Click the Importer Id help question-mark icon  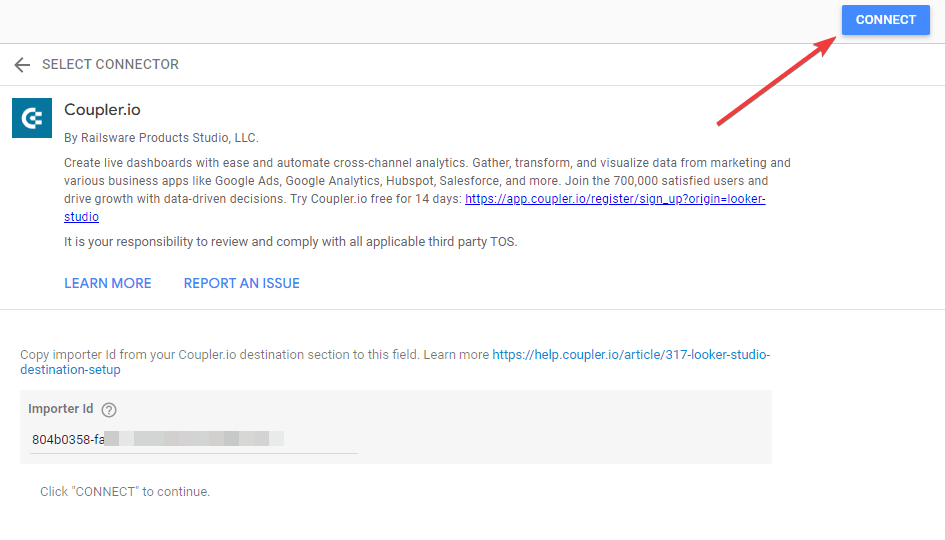(109, 410)
